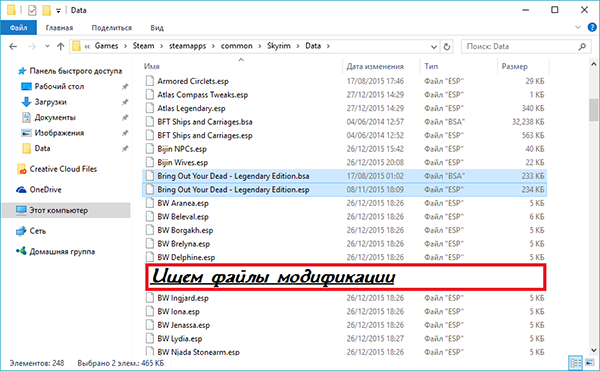Select file Armored Circlets.esp
The height and width of the screenshot is (371, 600).
point(193,81)
